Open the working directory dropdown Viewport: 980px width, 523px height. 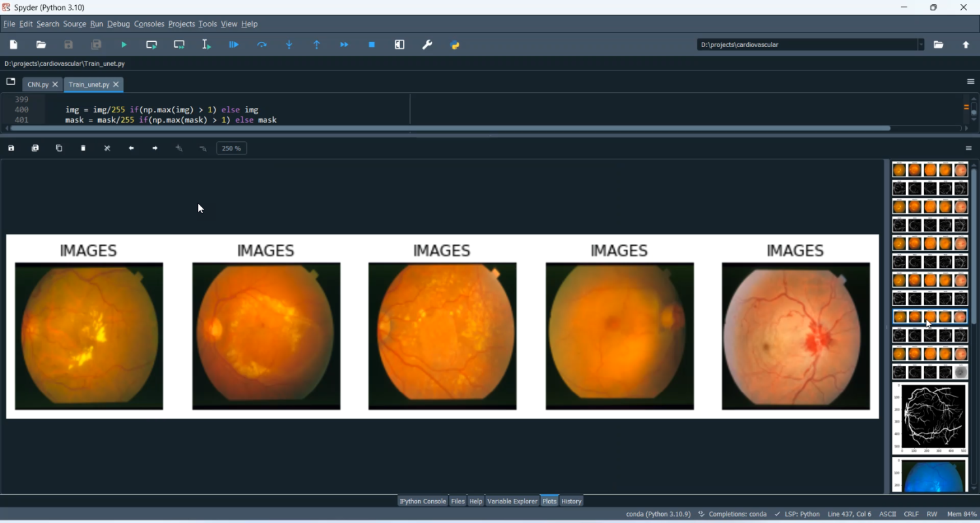922,44
